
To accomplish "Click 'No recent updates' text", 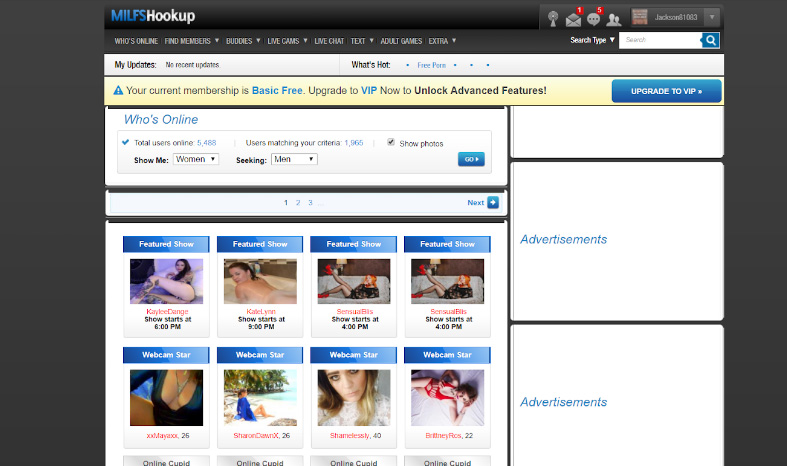I will (x=193, y=65).
